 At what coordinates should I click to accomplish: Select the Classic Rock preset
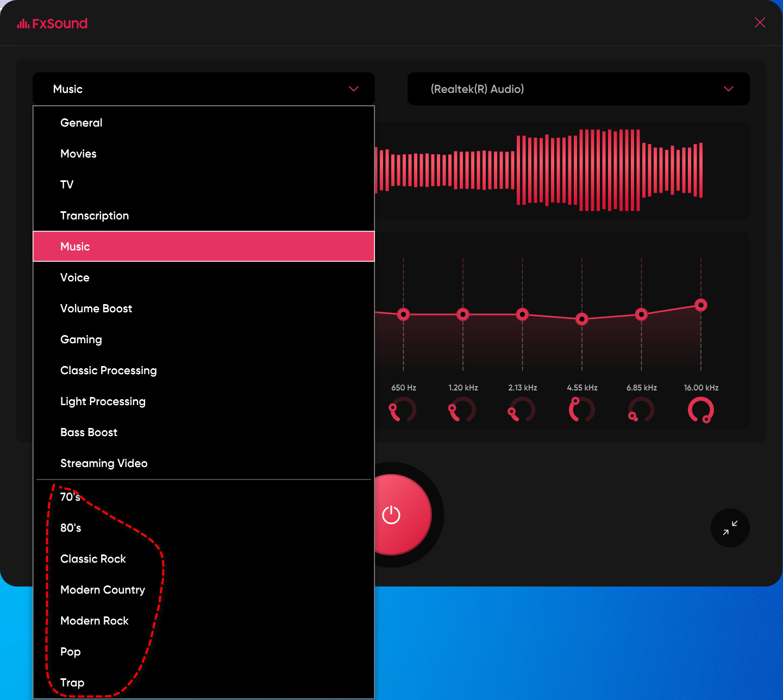pos(204,559)
